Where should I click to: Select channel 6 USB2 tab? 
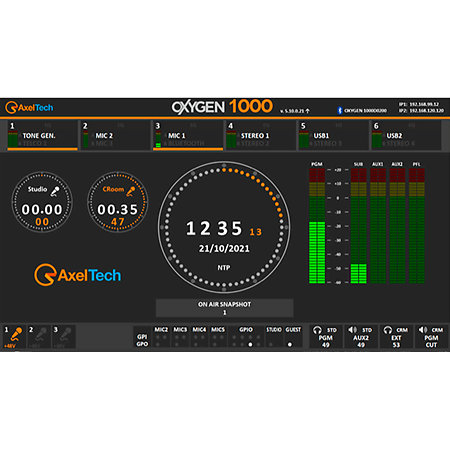[406, 135]
